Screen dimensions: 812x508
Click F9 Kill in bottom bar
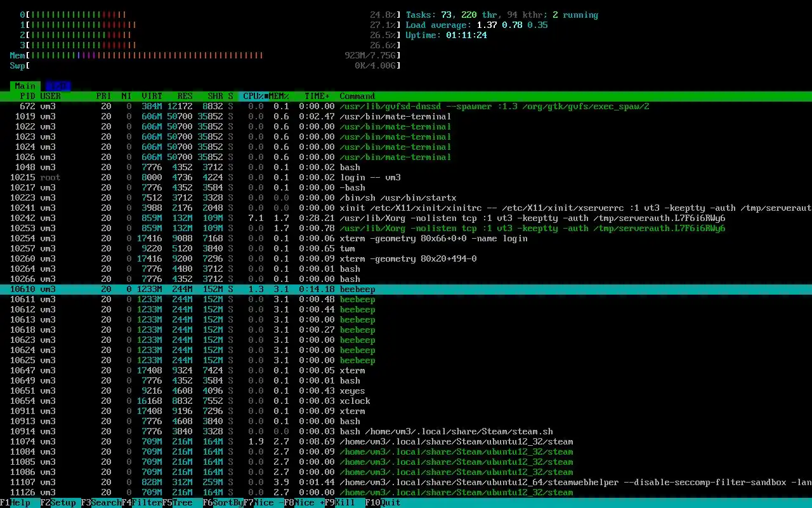coord(340,502)
